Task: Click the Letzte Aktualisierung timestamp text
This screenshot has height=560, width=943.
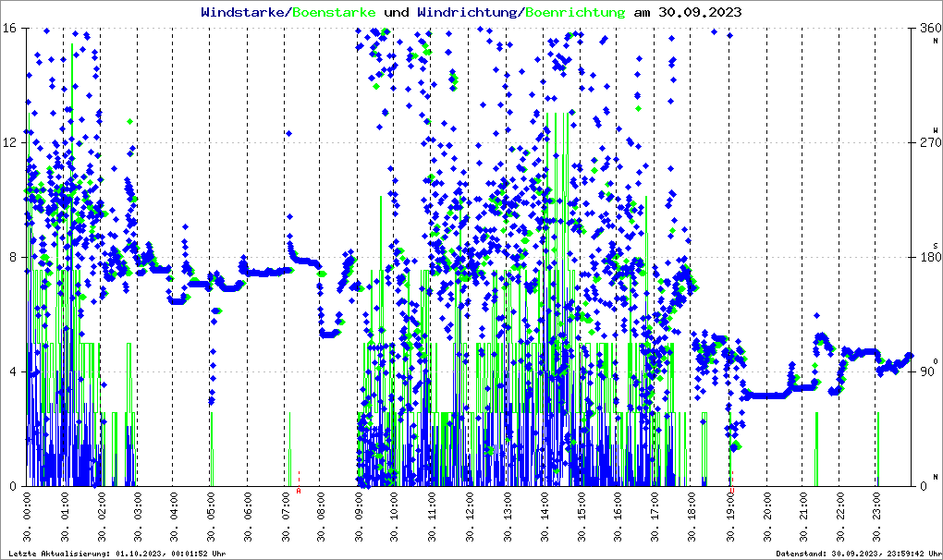Action: pyautogui.click(x=117, y=554)
